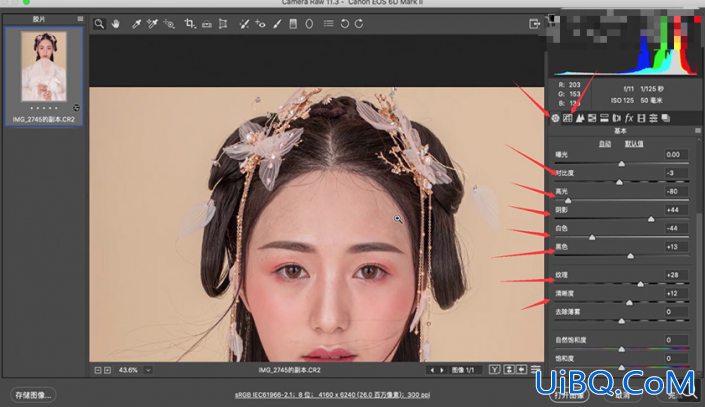Click the Whites value field -44
The image size is (705, 407).
(x=676, y=228)
